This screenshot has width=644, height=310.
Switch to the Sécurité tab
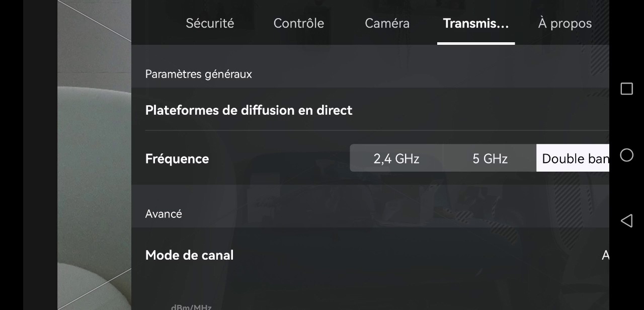click(x=210, y=23)
